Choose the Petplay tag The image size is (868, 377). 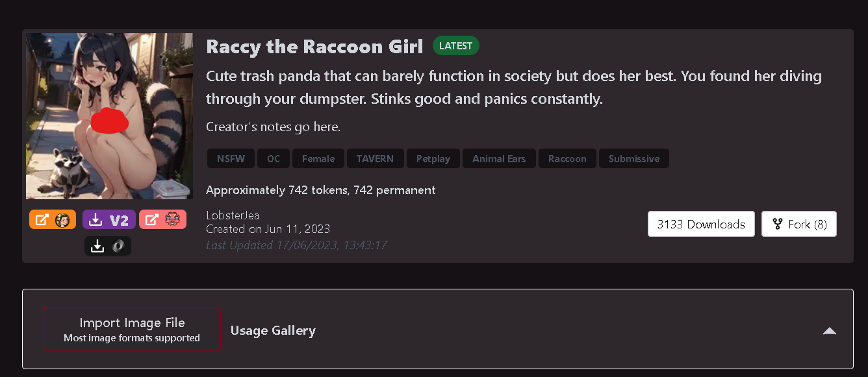click(433, 158)
